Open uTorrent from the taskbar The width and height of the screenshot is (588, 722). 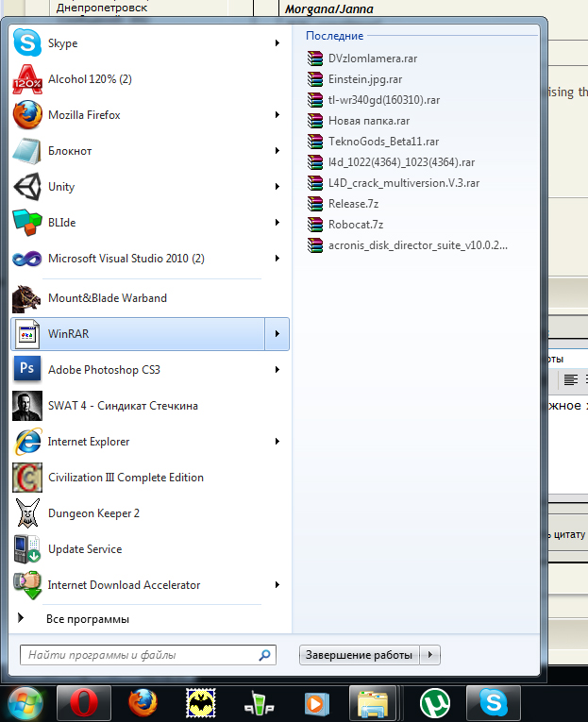[434, 703]
